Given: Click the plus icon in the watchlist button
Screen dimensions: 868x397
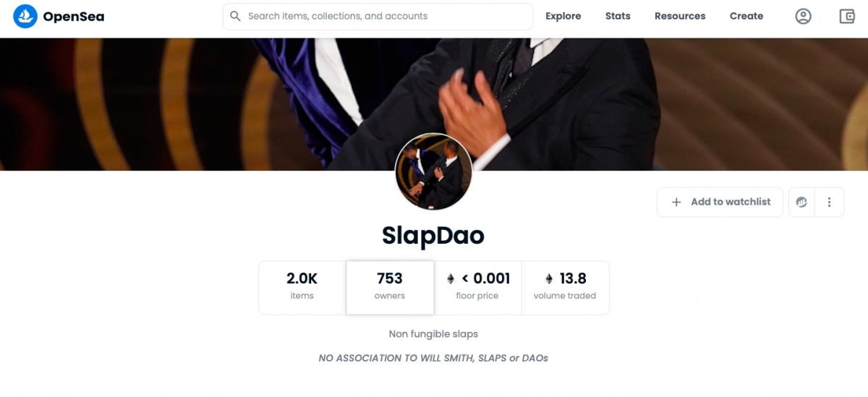Looking at the screenshot, I should click(x=676, y=202).
